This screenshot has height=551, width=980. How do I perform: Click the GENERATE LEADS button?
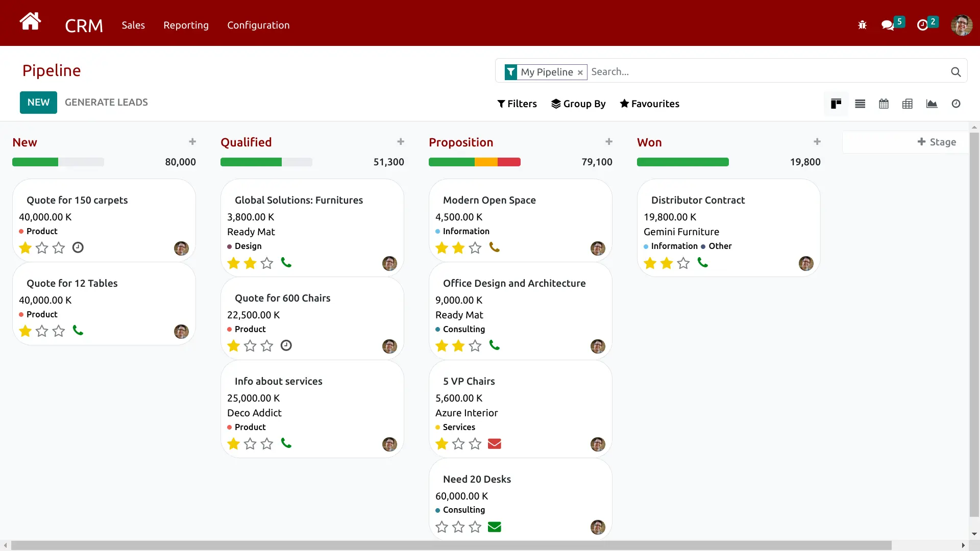tap(106, 103)
